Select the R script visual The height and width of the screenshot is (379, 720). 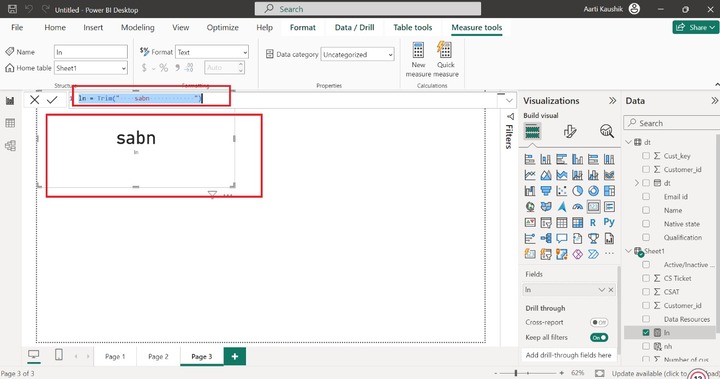(593, 222)
